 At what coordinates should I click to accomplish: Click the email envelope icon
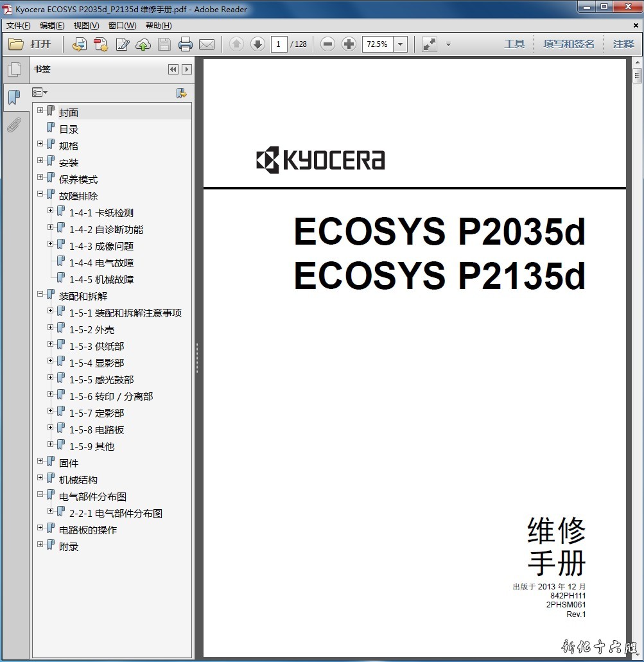[x=206, y=44]
